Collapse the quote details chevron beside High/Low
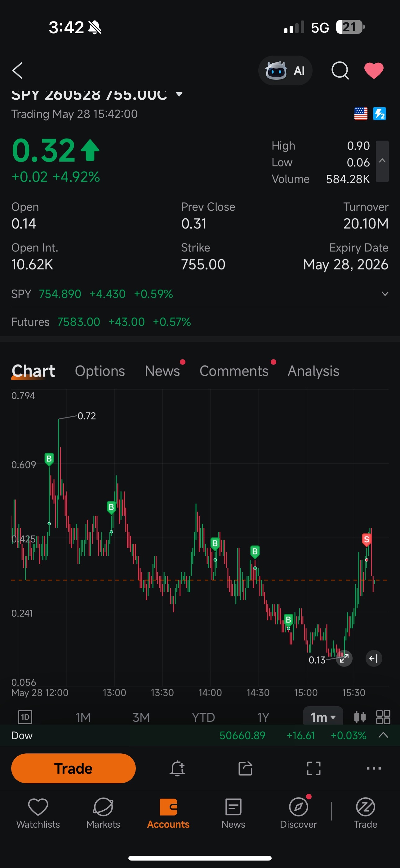Viewport: 400px width, 868px height. (382, 161)
